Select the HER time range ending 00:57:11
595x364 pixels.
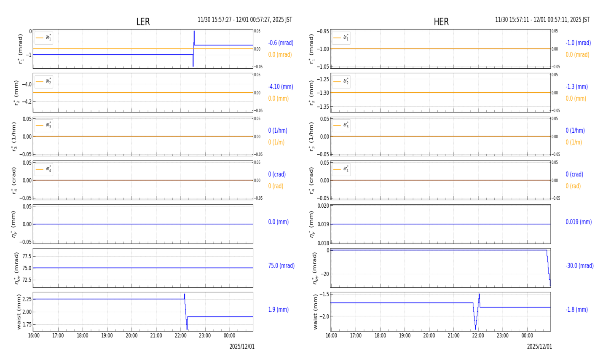(x=542, y=20)
